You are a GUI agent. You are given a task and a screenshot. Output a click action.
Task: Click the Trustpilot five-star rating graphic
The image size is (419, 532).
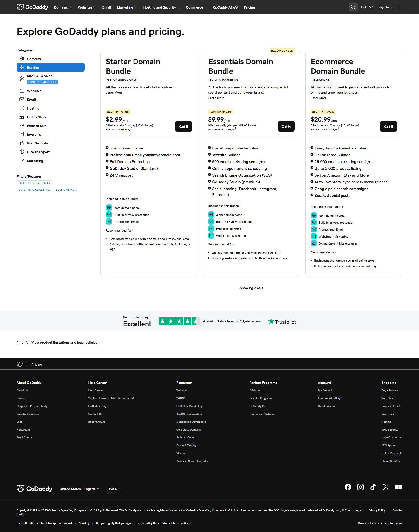[x=179, y=321]
